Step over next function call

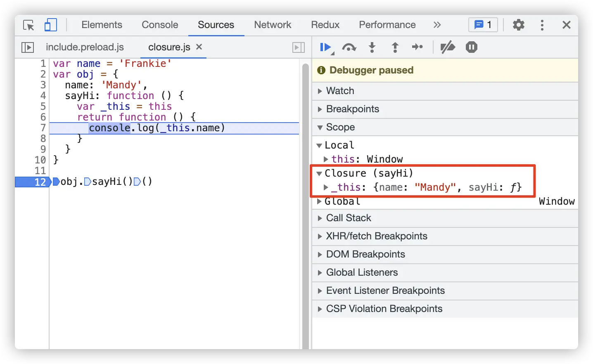pos(349,47)
